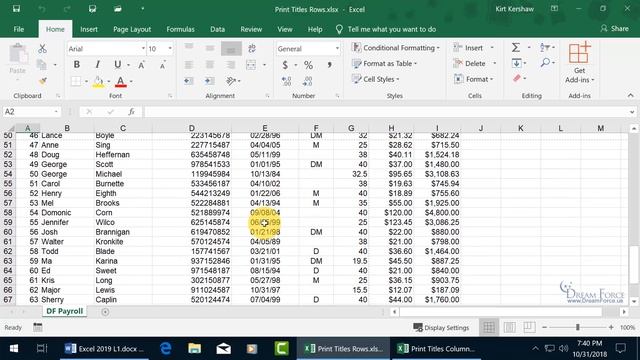
Task: Switch to the Page Layout tab
Action: pyautogui.click(x=132, y=29)
